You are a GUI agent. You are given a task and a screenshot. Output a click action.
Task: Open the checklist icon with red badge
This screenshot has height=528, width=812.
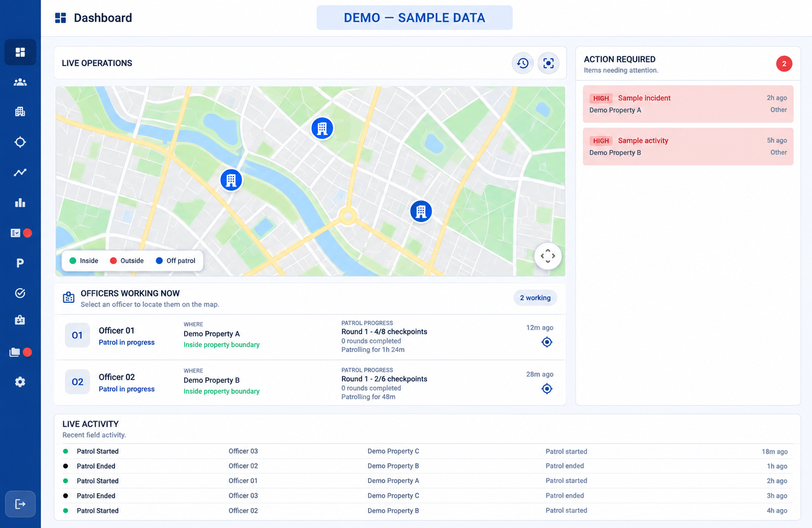coord(21,233)
